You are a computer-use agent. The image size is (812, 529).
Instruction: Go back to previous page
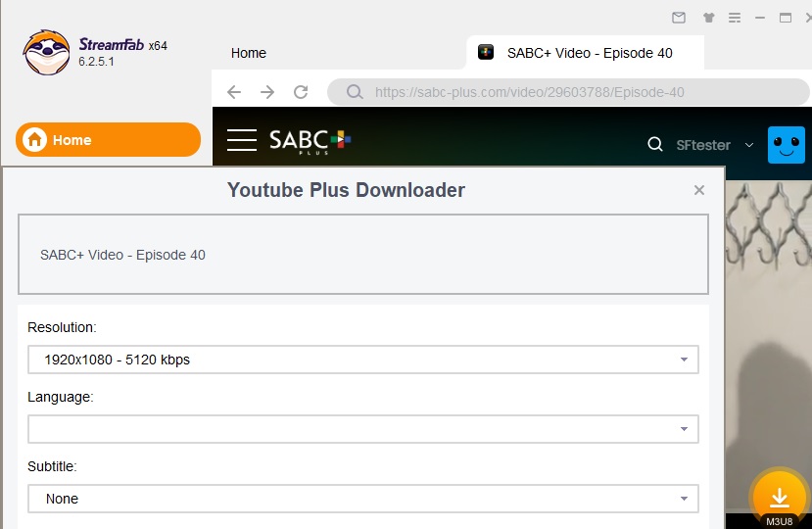point(234,92)
